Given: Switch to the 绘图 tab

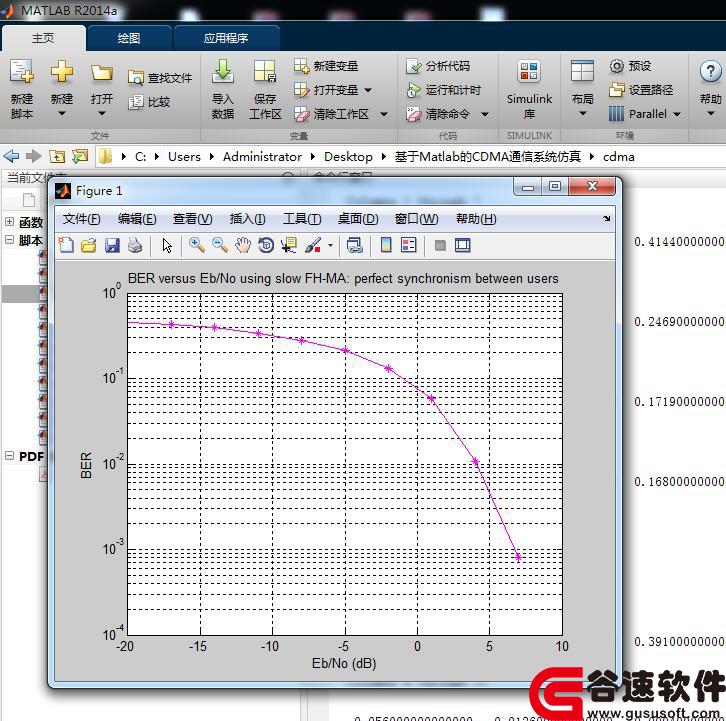Looking at the screenshot, I should click(x=129, y=38).
